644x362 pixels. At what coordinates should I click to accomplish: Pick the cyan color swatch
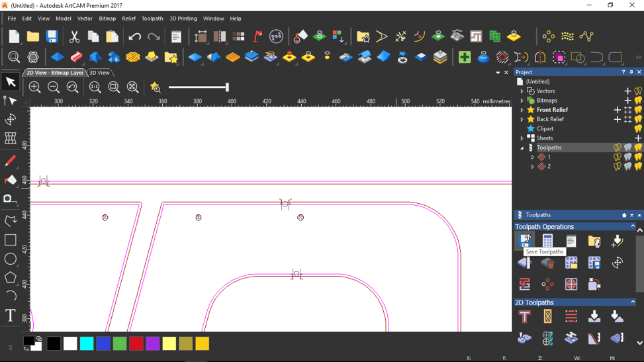click(87, 343)
